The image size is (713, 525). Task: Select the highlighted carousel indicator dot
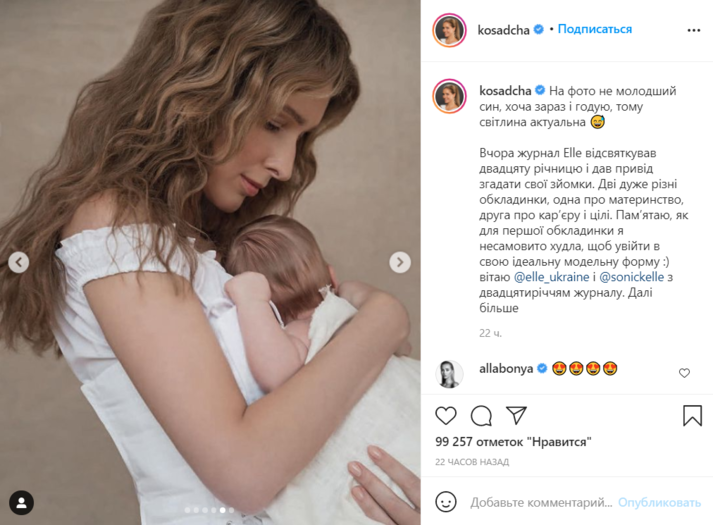(x=222, y=510)
